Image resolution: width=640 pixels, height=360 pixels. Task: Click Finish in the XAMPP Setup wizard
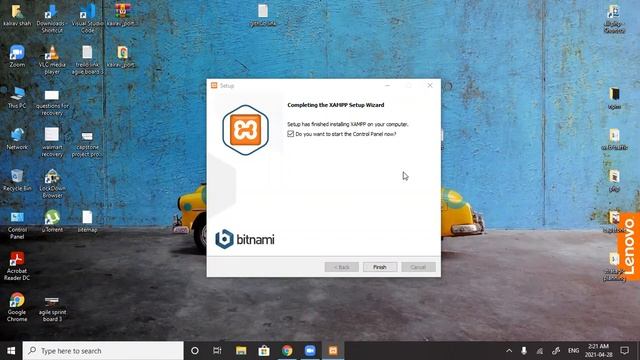(x=380, y=267)
